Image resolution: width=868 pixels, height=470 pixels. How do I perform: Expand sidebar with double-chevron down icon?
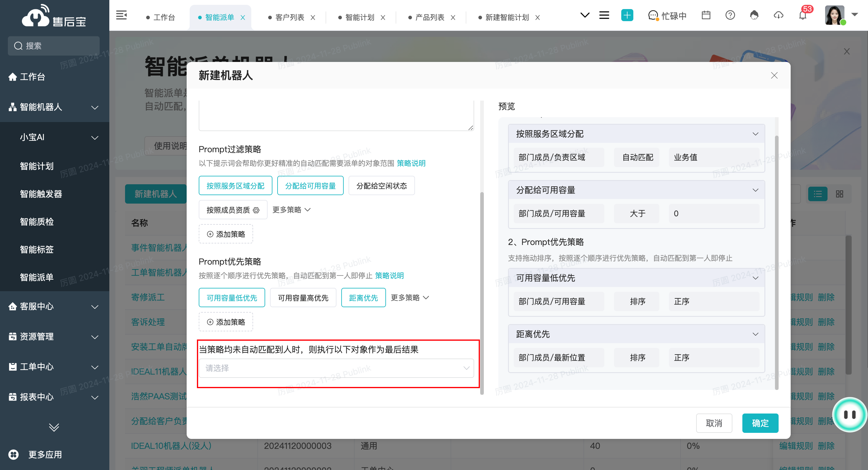click(54, 427)
